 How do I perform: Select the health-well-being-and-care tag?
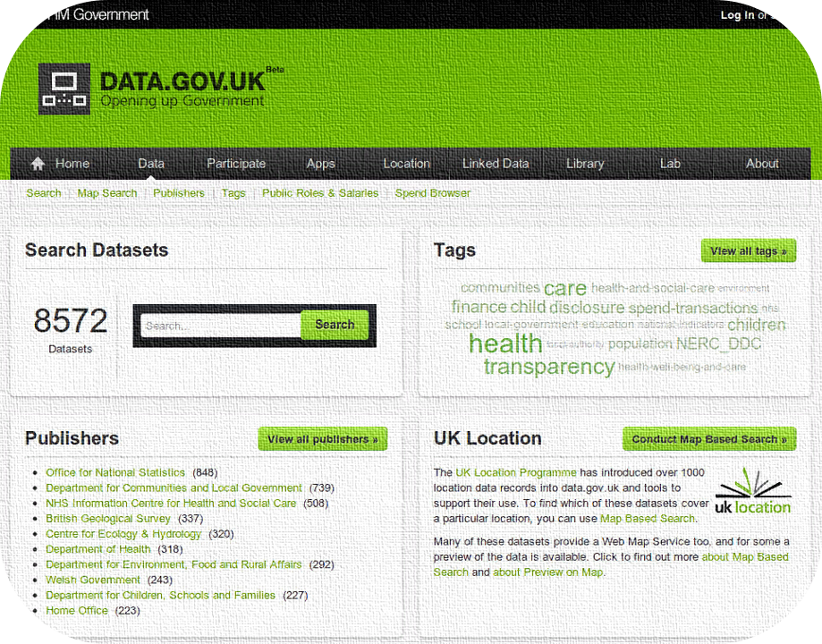(682, 367)
